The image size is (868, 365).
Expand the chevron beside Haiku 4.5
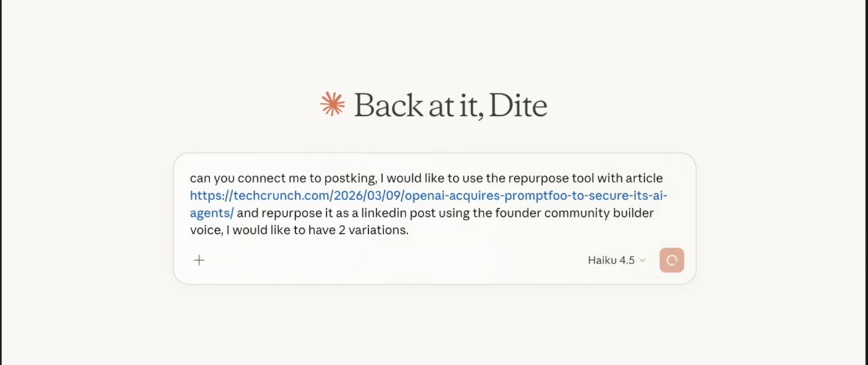coord(642,260)
